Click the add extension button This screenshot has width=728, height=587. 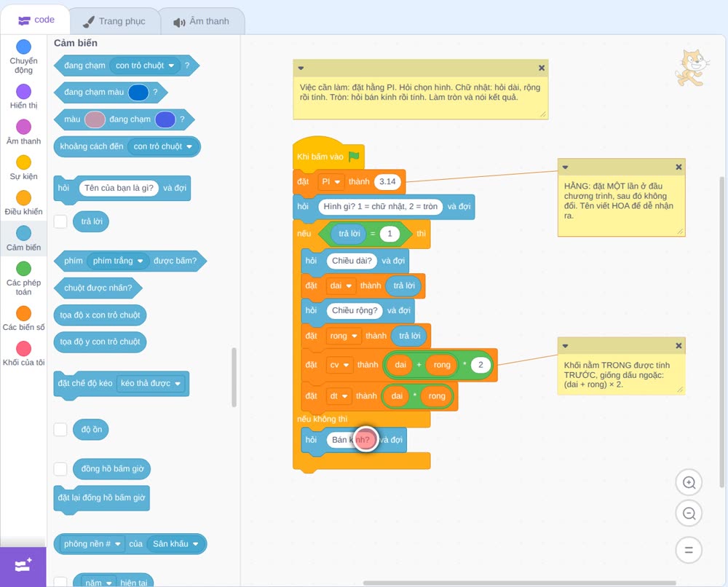23,567
